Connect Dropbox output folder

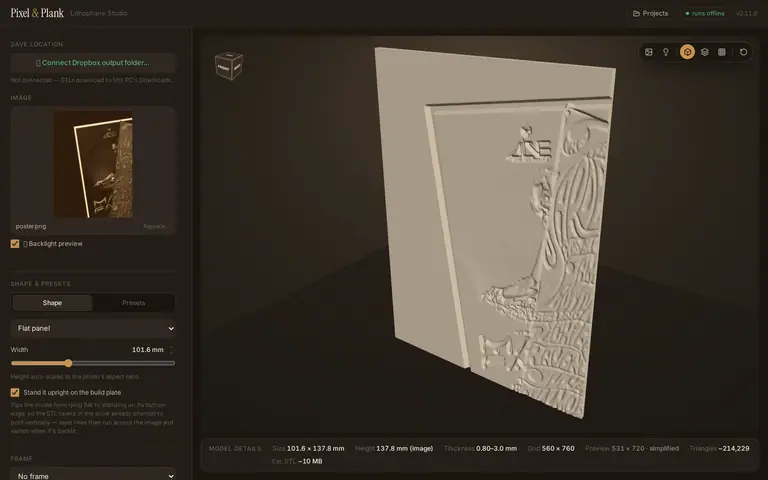pyautogui.click(x=93, y=63)
